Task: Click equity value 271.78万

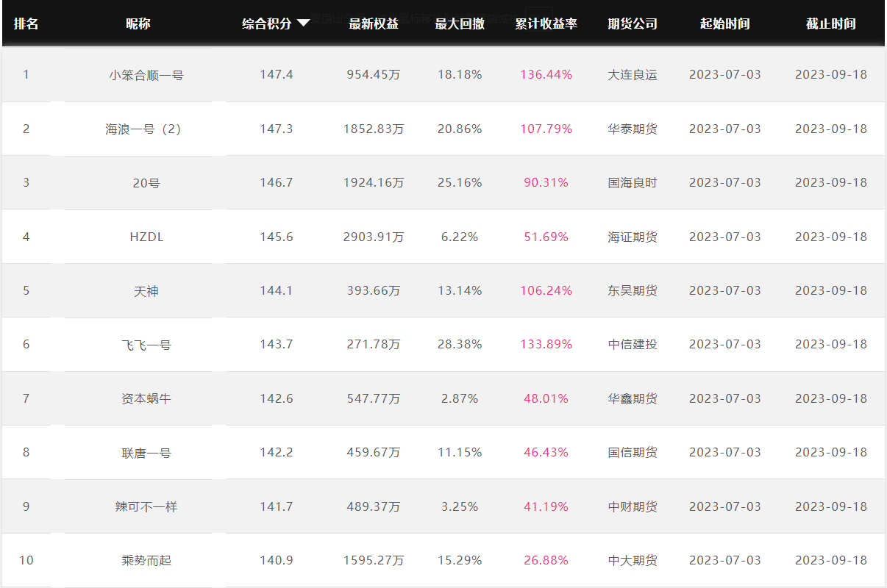Action: click(x=374, y=344)
